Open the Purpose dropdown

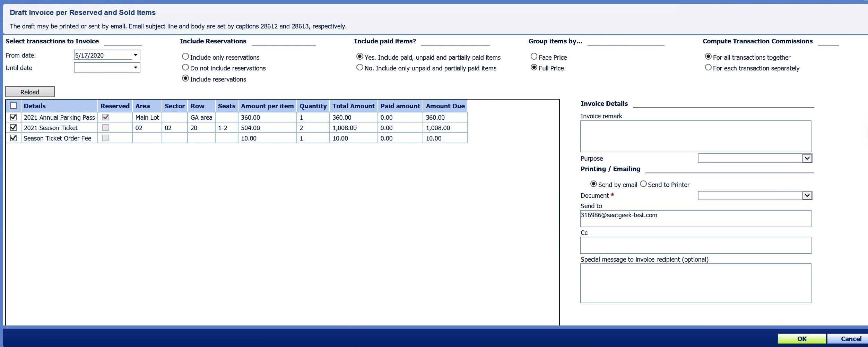[808, 158]
